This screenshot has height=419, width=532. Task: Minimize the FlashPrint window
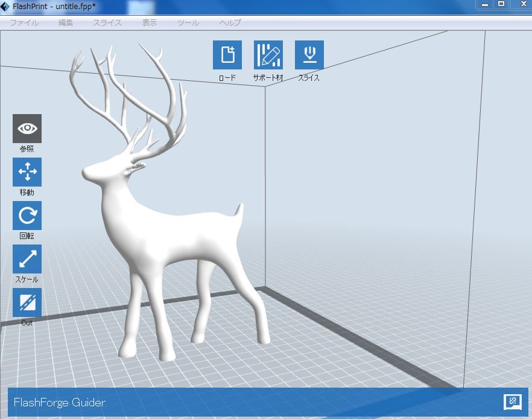pyautogui.click(x=485, y=4)
